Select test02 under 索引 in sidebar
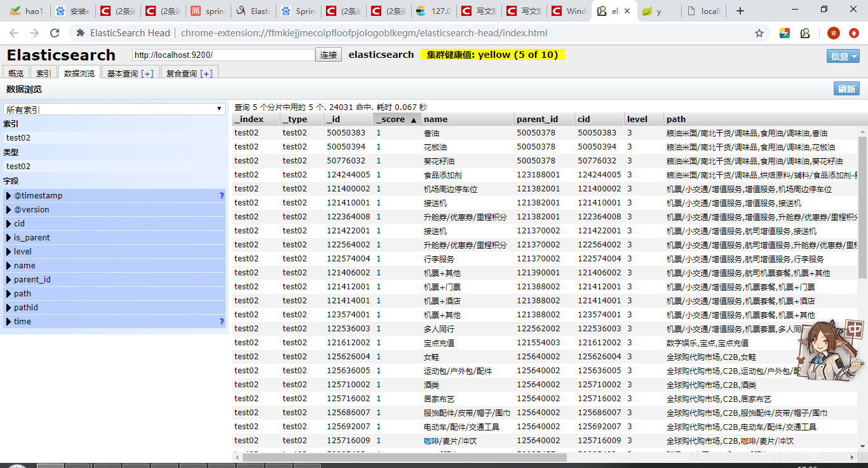The height and width of the screenshot is (468, 868). point(114,137)
